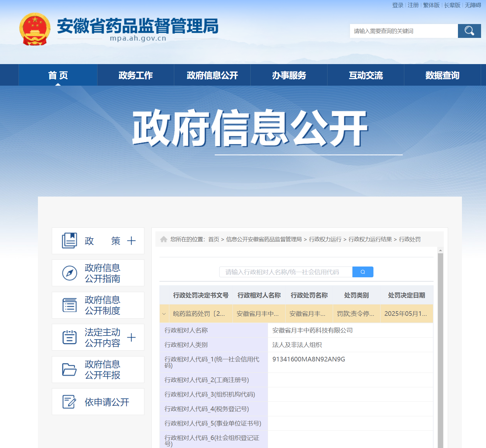
Task: Focus the 行政相对人名称 search input
Action: click(286, 272)
